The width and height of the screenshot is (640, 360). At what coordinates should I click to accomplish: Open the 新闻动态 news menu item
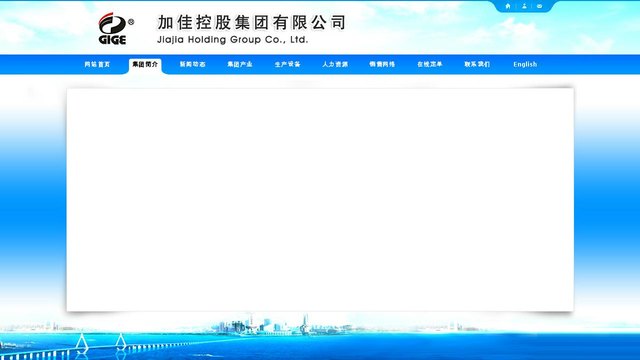[x=192, y=64]
